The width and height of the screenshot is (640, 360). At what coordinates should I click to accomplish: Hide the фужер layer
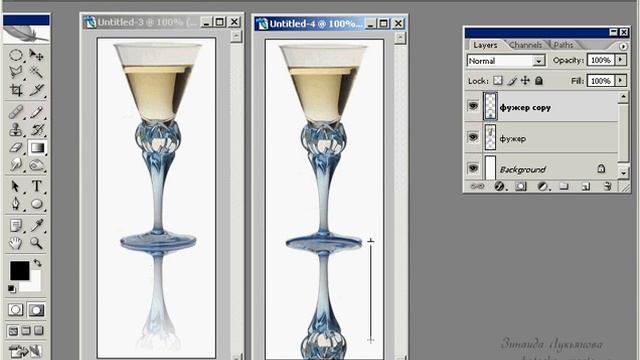click(473, 137)
